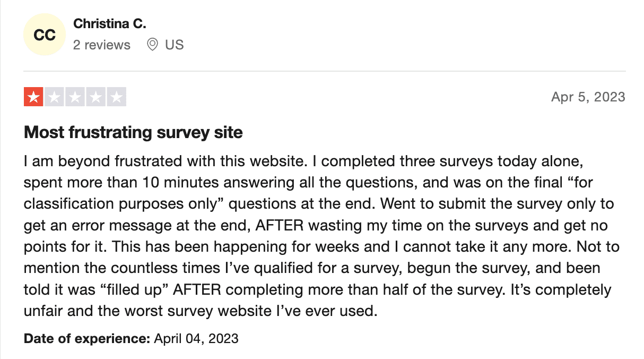Click the April 04, 2023 experience date

(196, 338)
